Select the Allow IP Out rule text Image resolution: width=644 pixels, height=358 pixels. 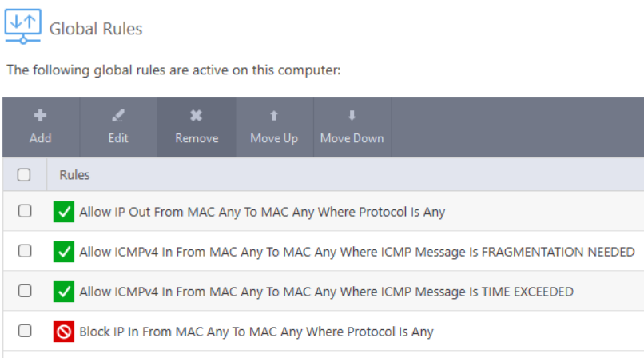click(262, 212)
